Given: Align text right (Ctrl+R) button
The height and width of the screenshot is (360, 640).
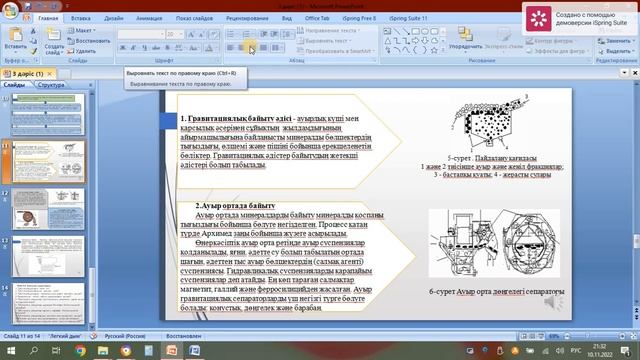Looking at the screenshot, I should pyautogui.click(x=252, y=48).
